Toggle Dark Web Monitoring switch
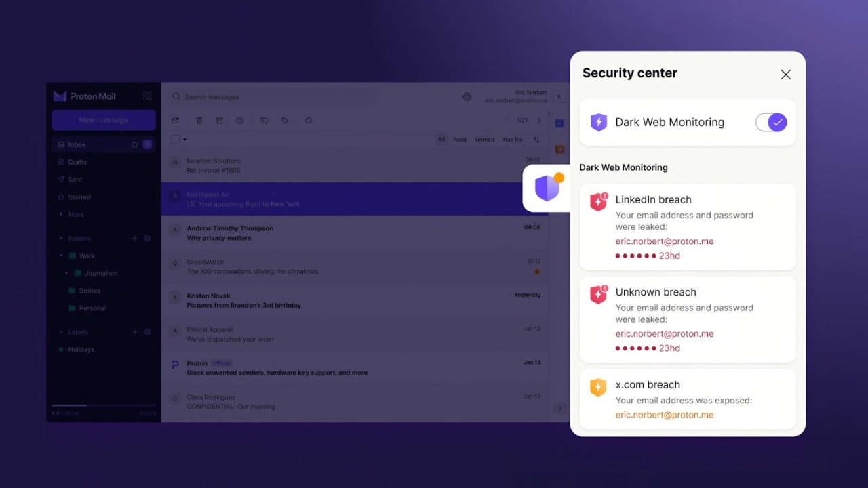Image resolution: width=868 pixels, height=488 pixels. pos(771,122)
